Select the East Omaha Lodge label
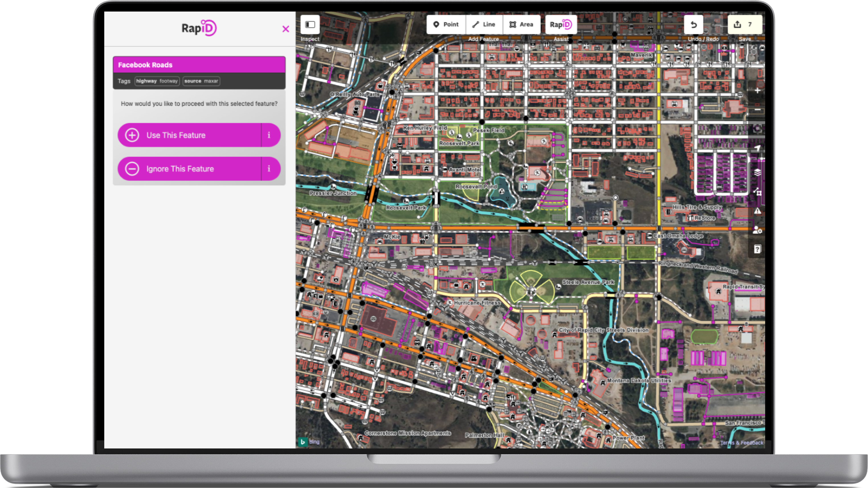Viewport: 868px width, 488px height. point(678,236)
